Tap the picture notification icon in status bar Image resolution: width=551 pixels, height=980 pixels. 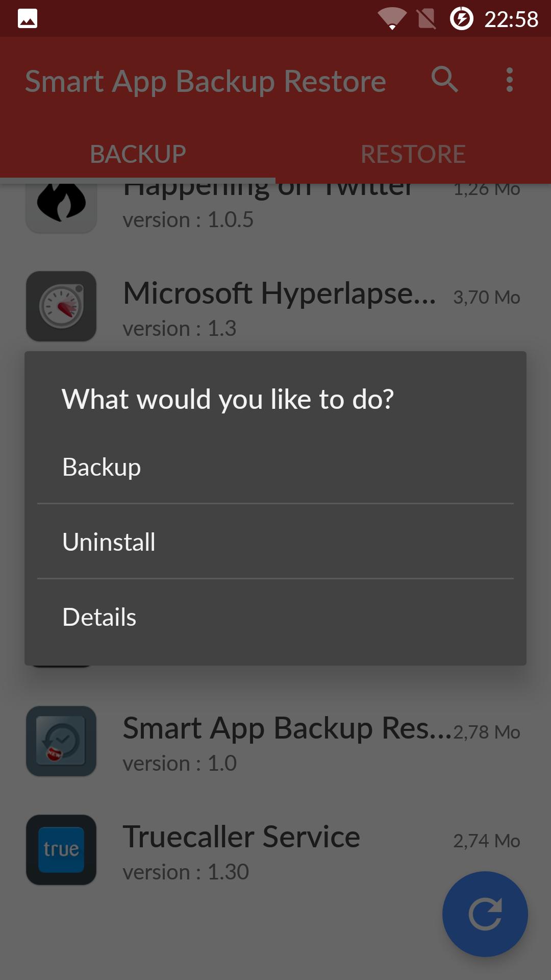pos(28,19)
